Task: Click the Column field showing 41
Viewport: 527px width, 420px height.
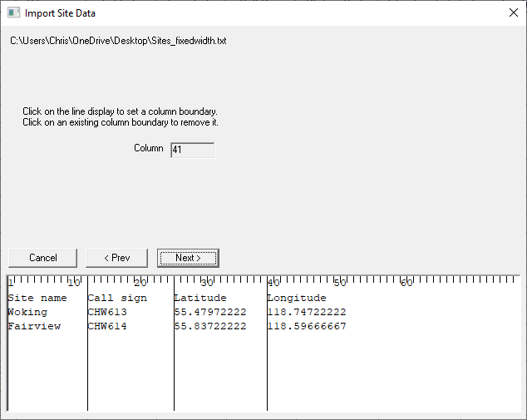Action: [192, 150]
